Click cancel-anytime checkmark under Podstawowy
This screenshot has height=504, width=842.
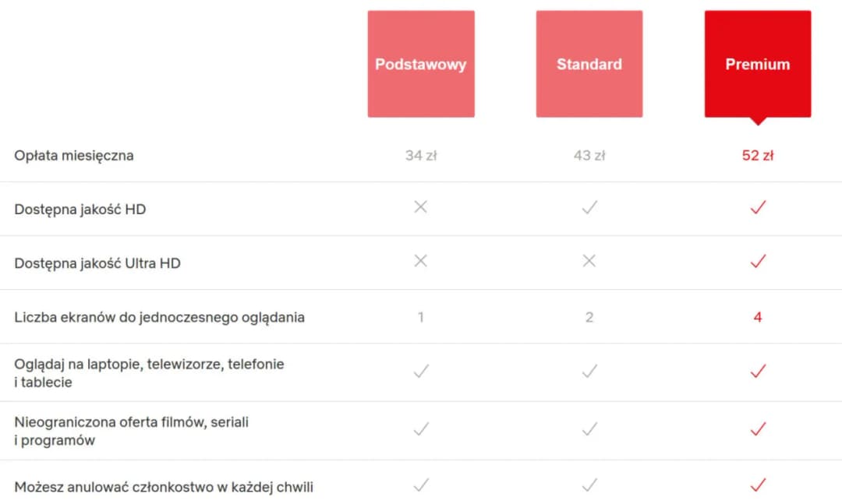421,485
